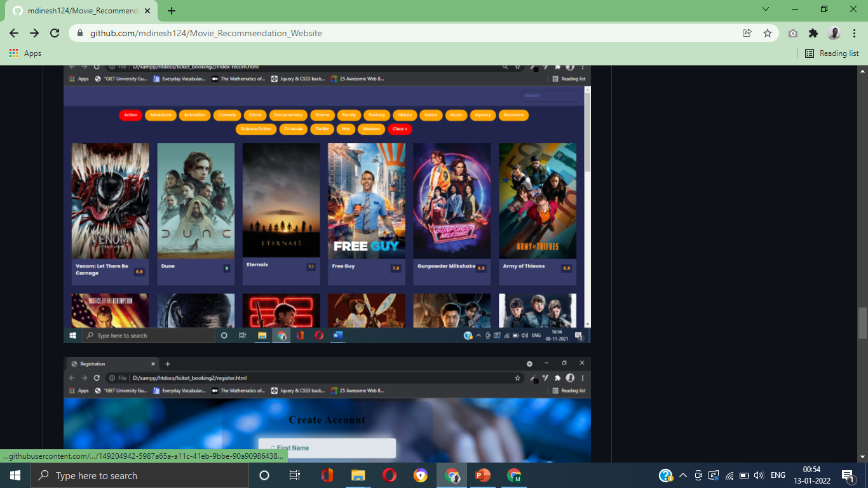The height and width of the screenshot is (488, 868).
Task: View site info via the lock icon
Action: (x=80, y=33)
